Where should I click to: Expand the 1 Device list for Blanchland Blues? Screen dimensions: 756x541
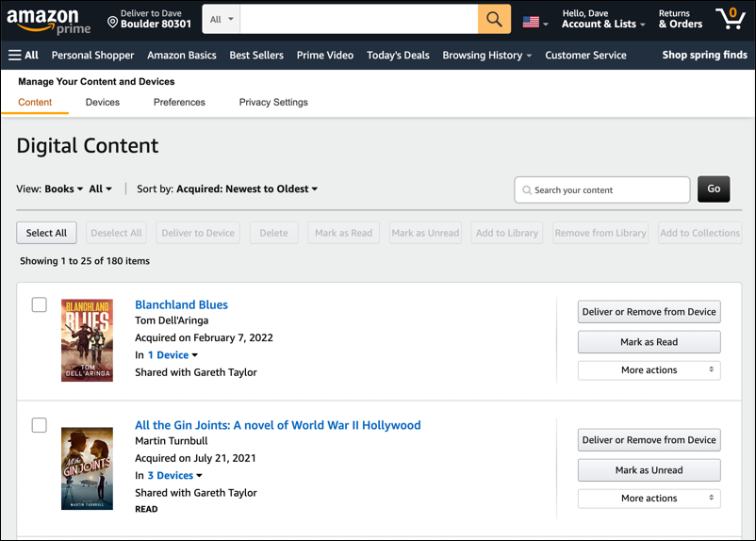pos(173,355)
